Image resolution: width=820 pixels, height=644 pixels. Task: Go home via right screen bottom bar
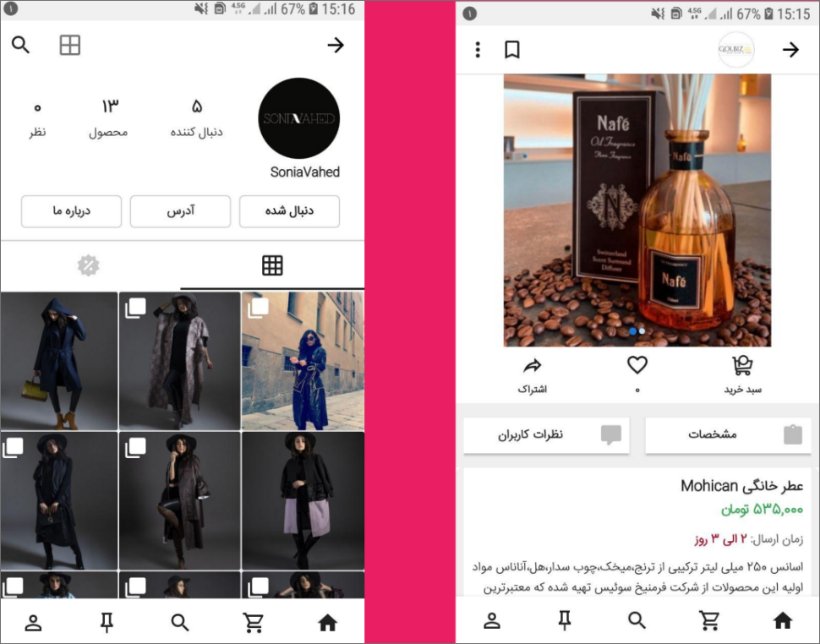point(783,620)
